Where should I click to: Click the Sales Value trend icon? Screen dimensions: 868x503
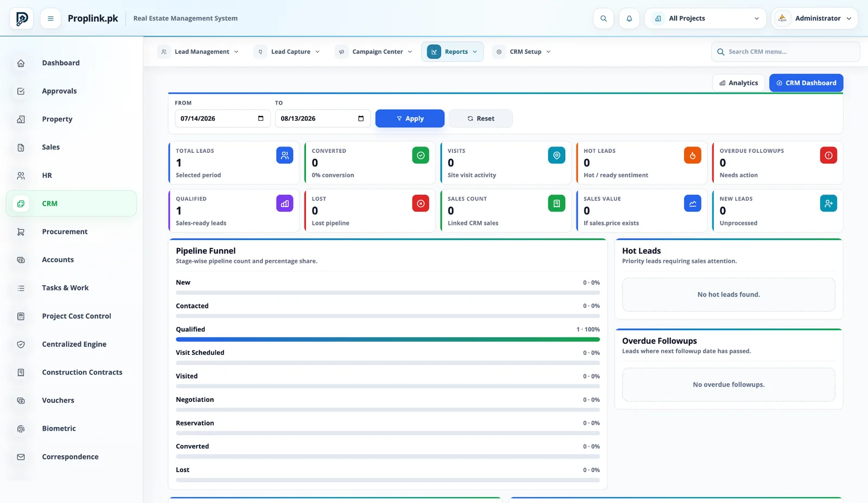coord(693,203)
